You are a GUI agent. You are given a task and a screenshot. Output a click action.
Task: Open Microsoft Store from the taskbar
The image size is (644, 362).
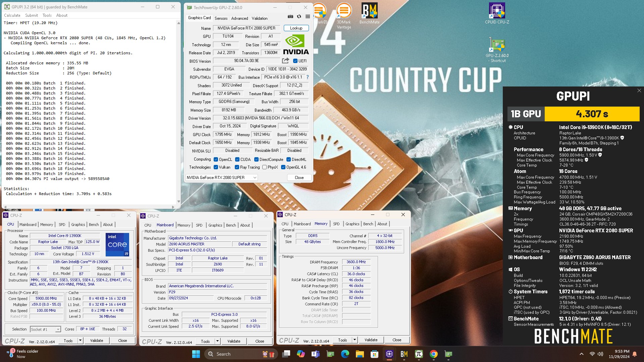(x=374, y=354)
